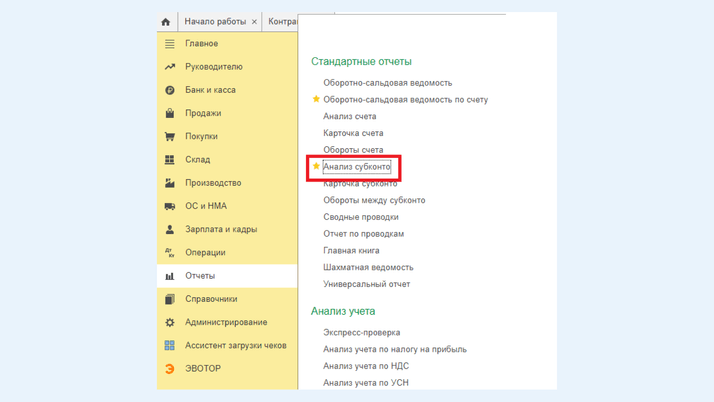The height and width of the screenshot is (402, 714).
Task: Open Оборотно-сальдовая ведомость report
Action: [x=388, y=83]
